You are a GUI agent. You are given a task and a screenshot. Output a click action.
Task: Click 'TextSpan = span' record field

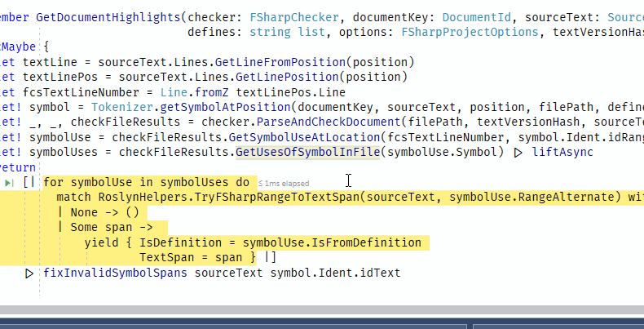pos(191,257)
